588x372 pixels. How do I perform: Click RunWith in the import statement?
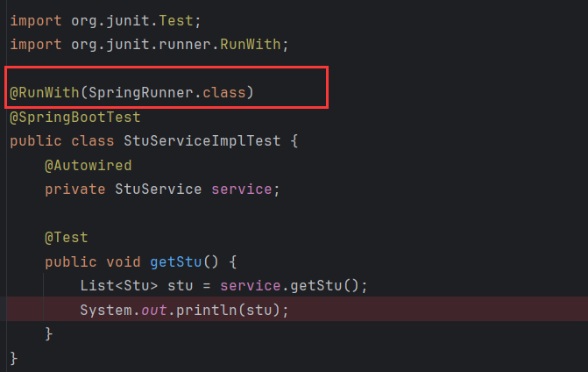point(250,45)
